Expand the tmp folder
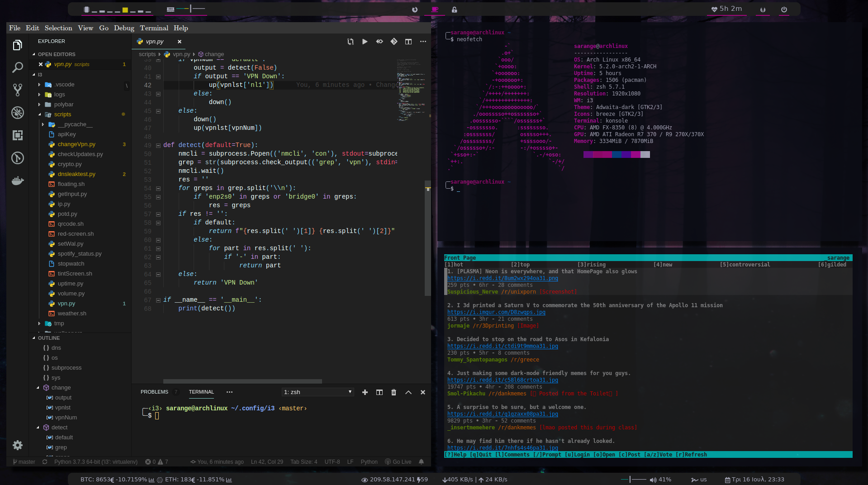The image size is (868, 485). (x=39, y=323)
